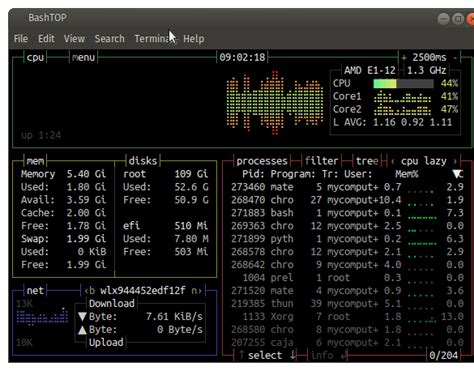Click the Core2 47% usage row
474x371 pixels.
(395, 109)
